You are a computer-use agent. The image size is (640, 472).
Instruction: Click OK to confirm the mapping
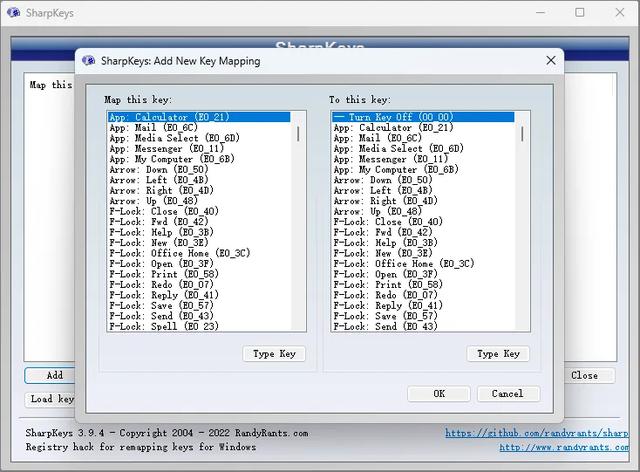click(x=439, y=394)
